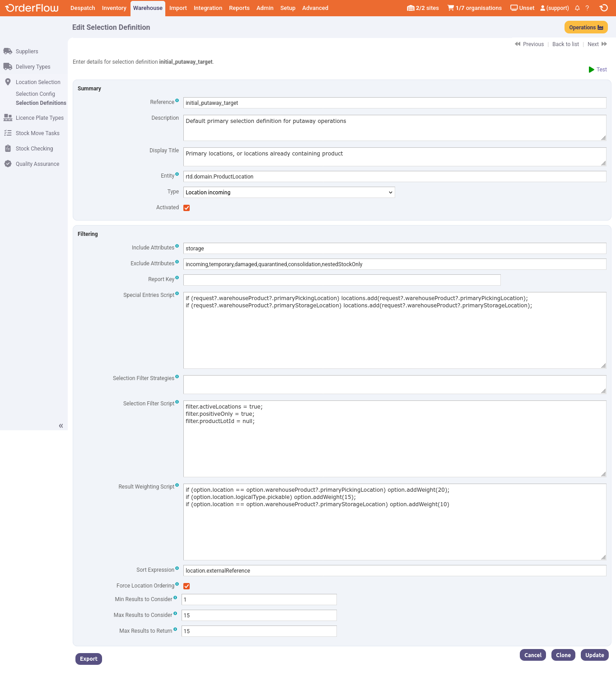616x682 pixels.
Task: Click the history refresh icon in header
Action: tap(603, 8)
